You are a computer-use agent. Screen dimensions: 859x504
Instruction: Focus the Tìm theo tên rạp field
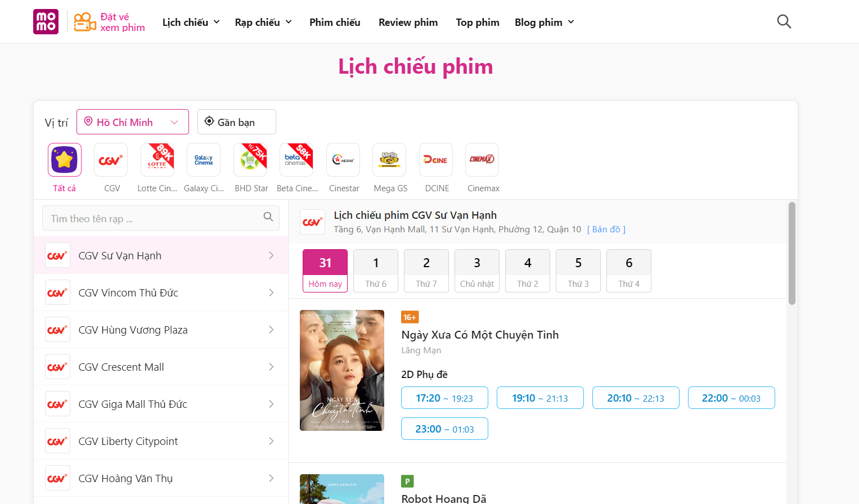coord(153,218)
